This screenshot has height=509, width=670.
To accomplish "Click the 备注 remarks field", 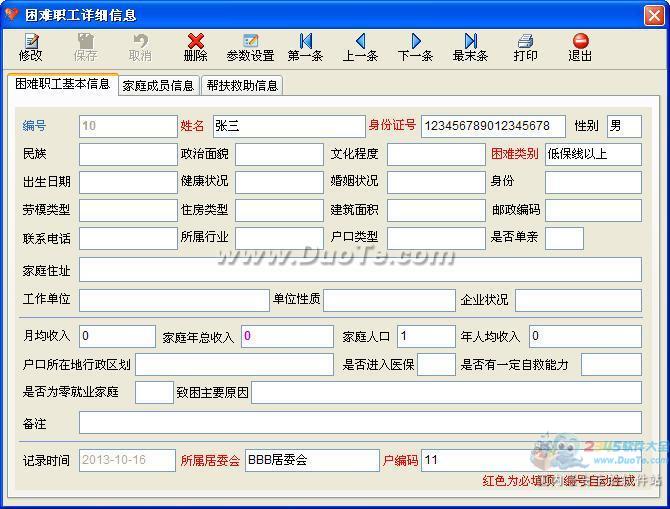I will point(360,423).
